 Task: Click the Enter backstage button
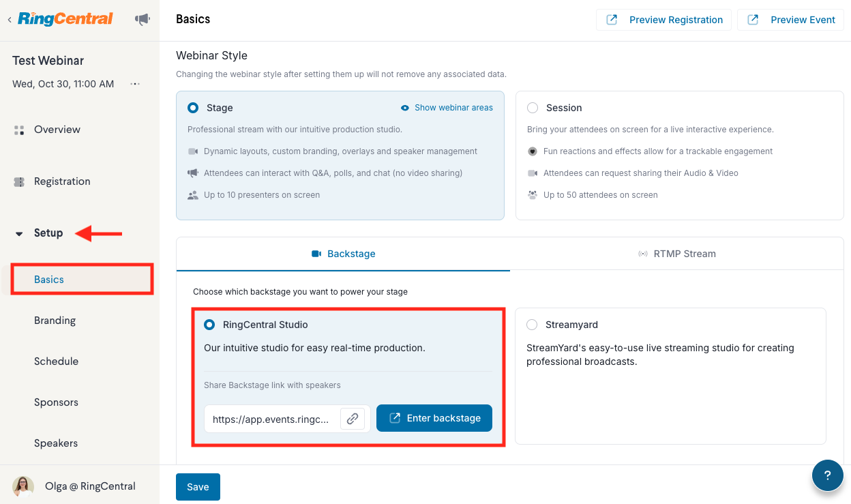pyautogui.click(x=434, y=418)
